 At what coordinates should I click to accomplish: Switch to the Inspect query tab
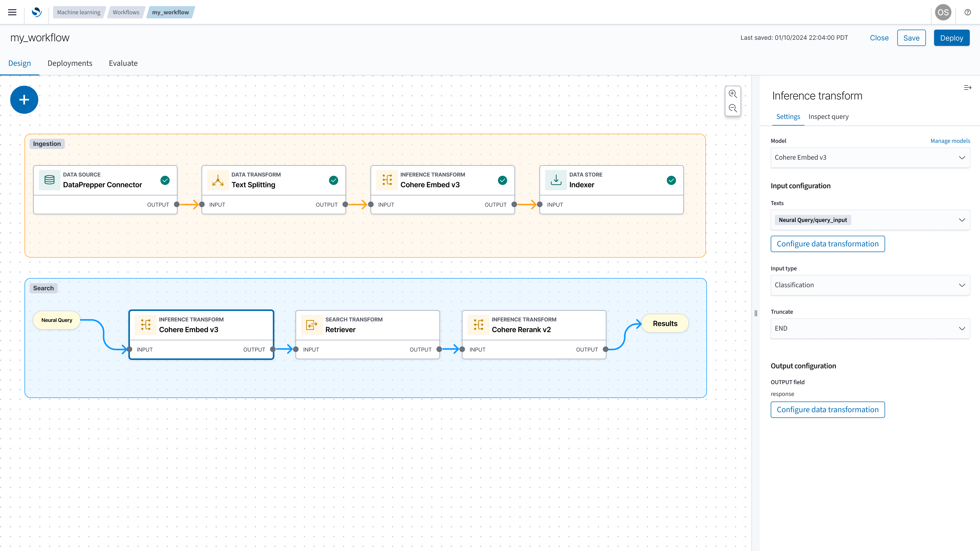829,116
